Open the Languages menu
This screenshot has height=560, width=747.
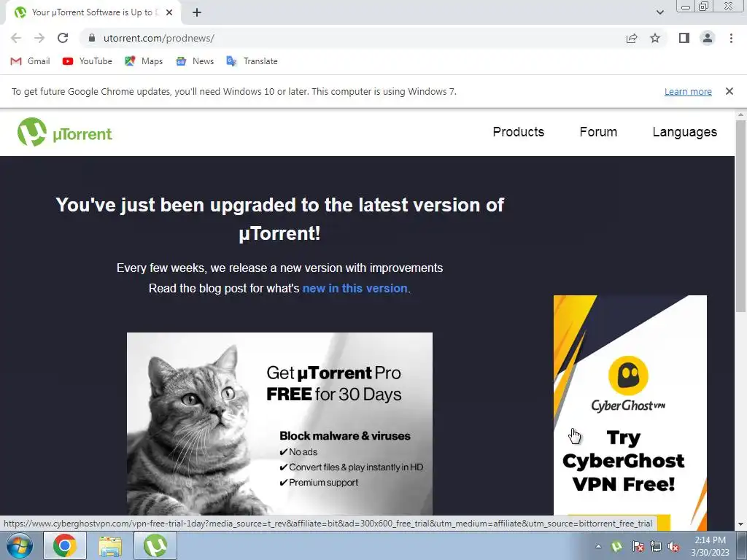coord(684,132)
